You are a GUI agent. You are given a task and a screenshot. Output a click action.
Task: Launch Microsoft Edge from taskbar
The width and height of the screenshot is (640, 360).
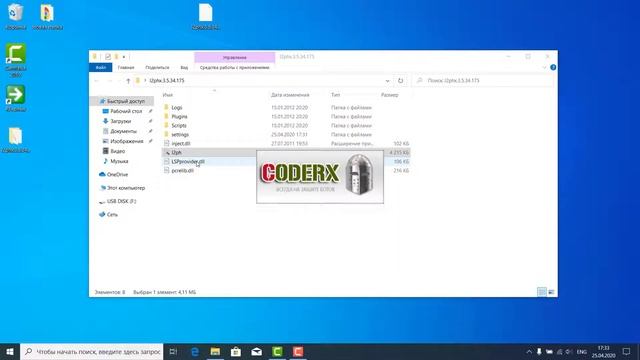[x=195, y=351]
